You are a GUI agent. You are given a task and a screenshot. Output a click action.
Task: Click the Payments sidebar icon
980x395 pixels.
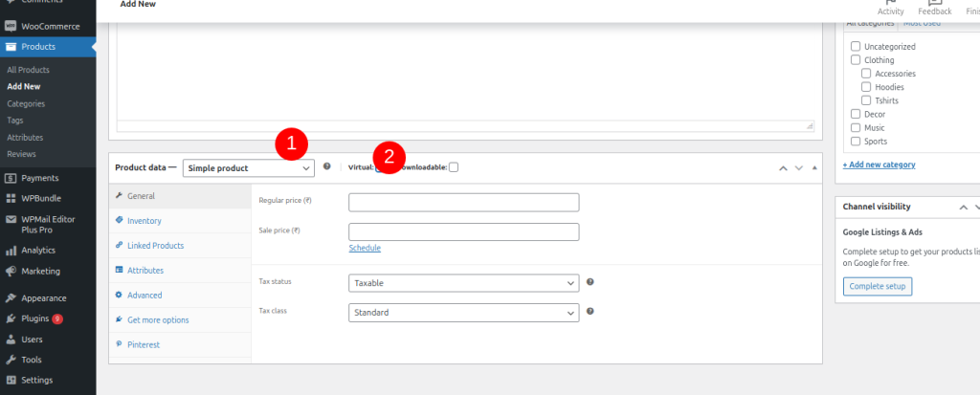coord(10,178)
